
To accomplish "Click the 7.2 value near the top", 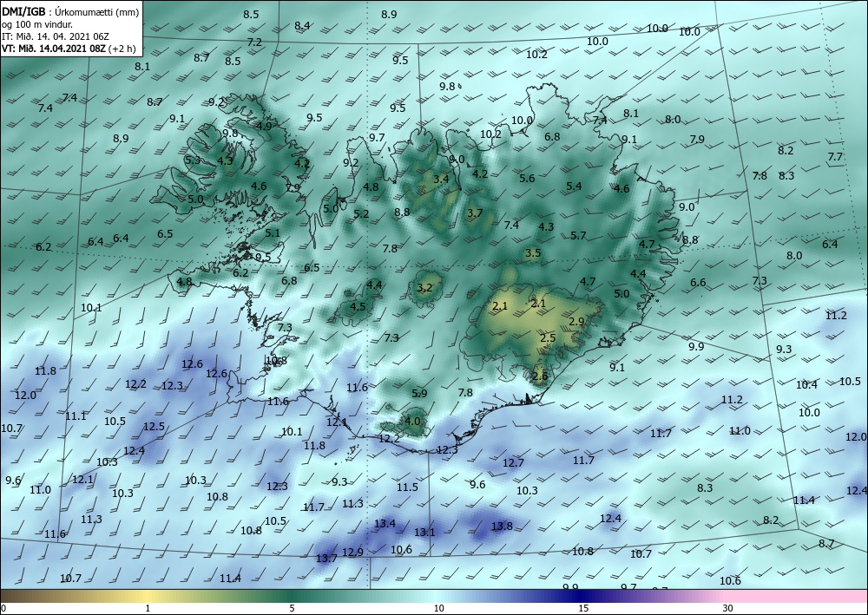I will point(254,43).
